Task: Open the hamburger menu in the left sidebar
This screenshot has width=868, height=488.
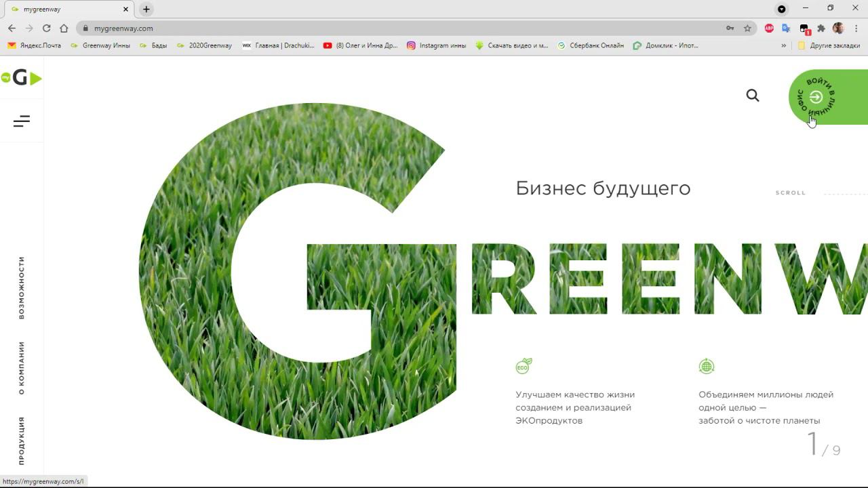Action: click(x=22, y=121)
